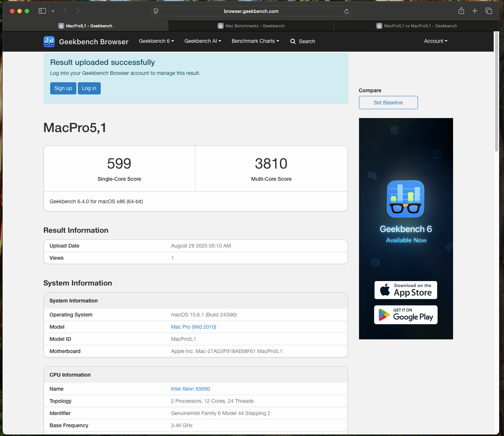Click the Search magnifying glass icon
This screenshot has height=436, width=504.
tap(293, 41)
